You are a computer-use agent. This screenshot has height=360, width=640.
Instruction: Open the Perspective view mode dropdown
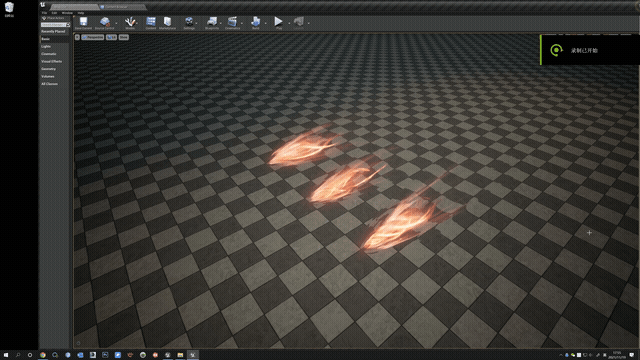point(93,37)
